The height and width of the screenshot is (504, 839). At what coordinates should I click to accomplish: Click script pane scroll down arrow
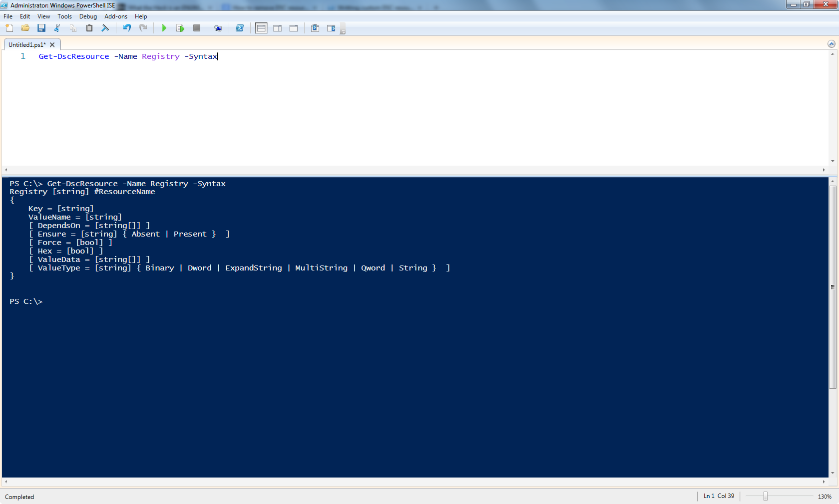click(x=833, y=161)
